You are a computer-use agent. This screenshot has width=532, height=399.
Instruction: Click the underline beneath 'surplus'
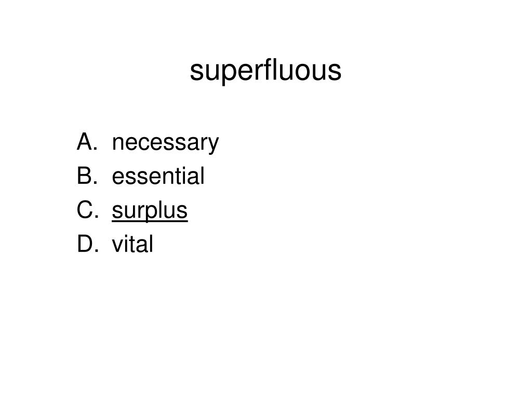coord(150,221)
